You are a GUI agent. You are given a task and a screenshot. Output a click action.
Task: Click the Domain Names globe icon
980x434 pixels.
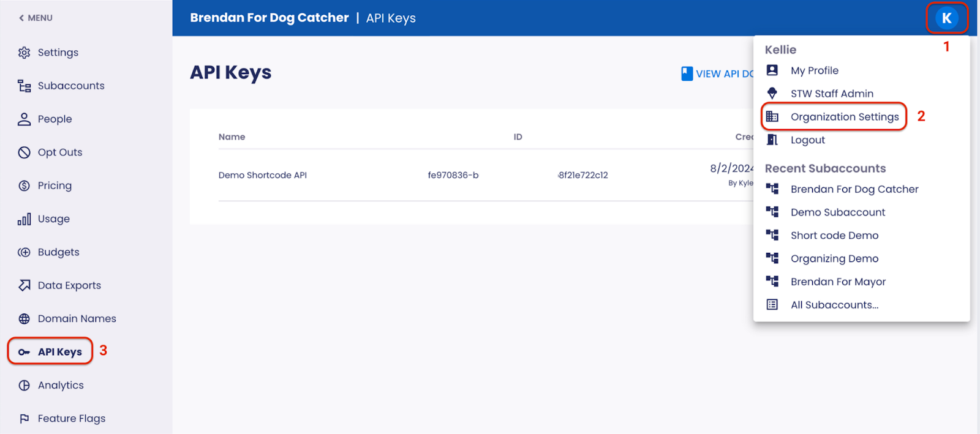tap(24, 318)
